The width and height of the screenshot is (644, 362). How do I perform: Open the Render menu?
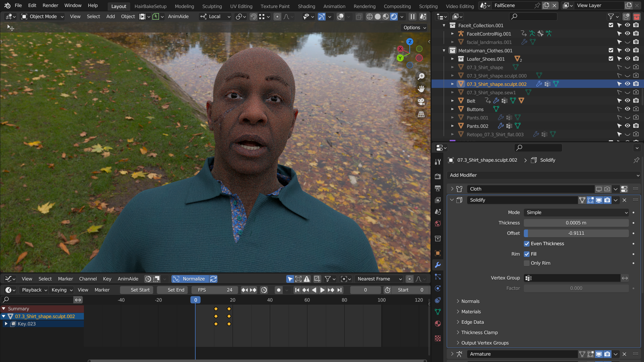click(50, 5)
